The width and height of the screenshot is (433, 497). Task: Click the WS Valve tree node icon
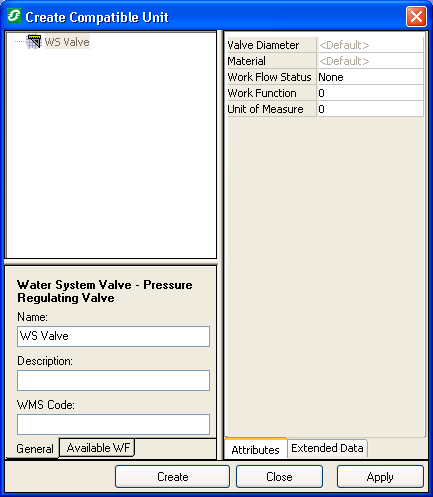tap(34, 42)
